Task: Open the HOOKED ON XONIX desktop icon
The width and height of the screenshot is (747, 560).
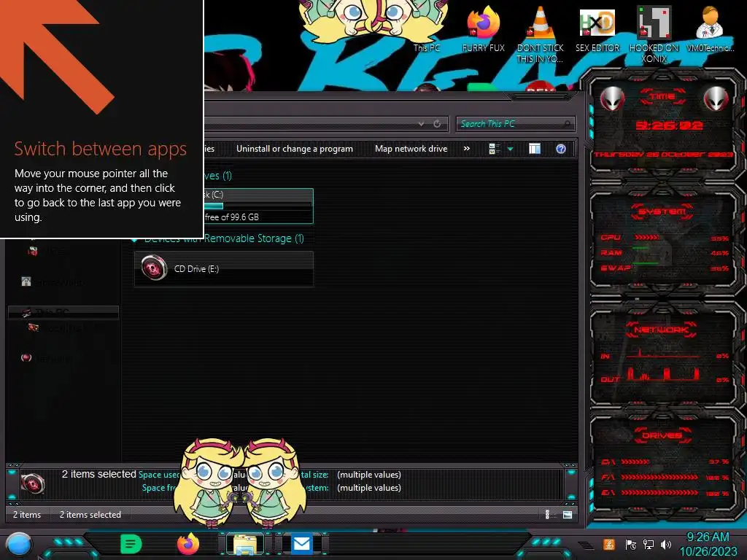Action: pos(654,34)
